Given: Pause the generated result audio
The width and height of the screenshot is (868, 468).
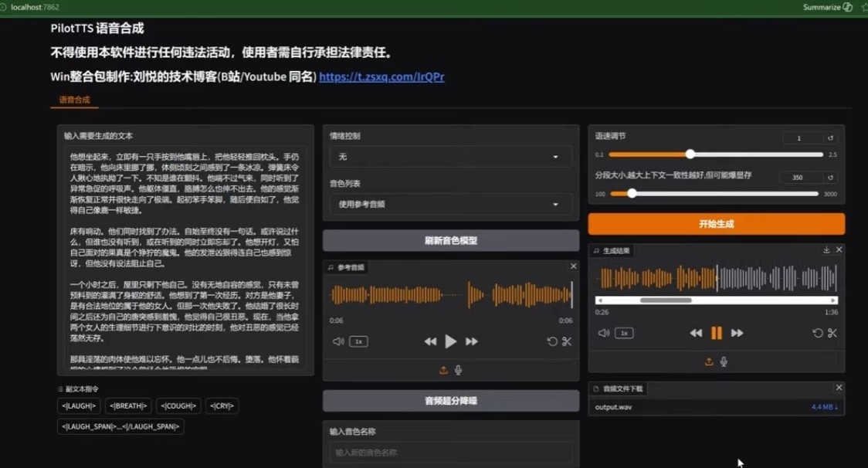Looking at the screenshot, I should click(x=717, y=333).
